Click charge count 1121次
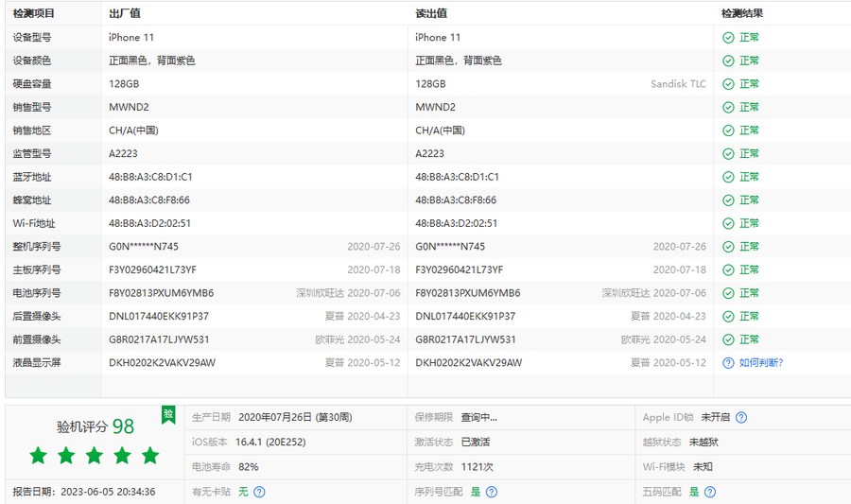Image resolution: width=851 pixels, height=504 pixels. pos(478,467)
